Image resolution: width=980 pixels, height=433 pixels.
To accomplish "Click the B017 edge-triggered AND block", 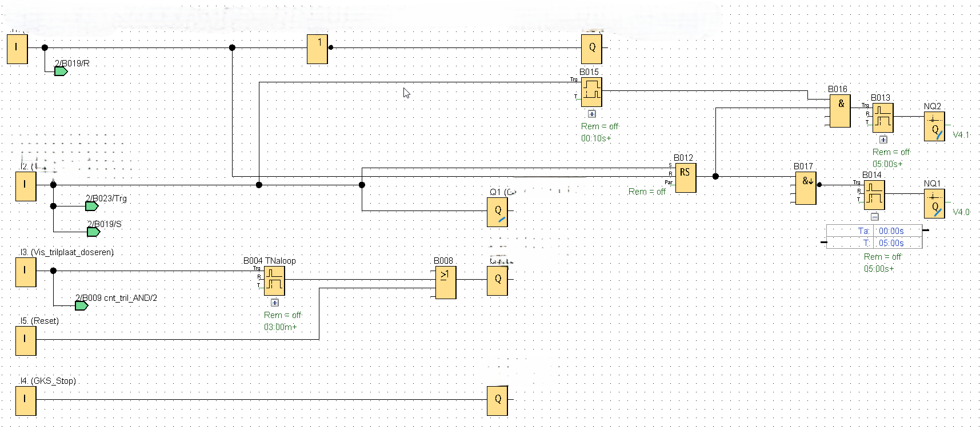I will (x=806, y=189).
